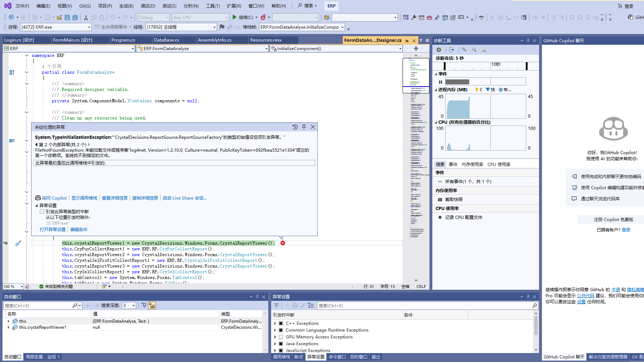
Task: Click the Save file toolbar icon
Action: tap(67, 17)
